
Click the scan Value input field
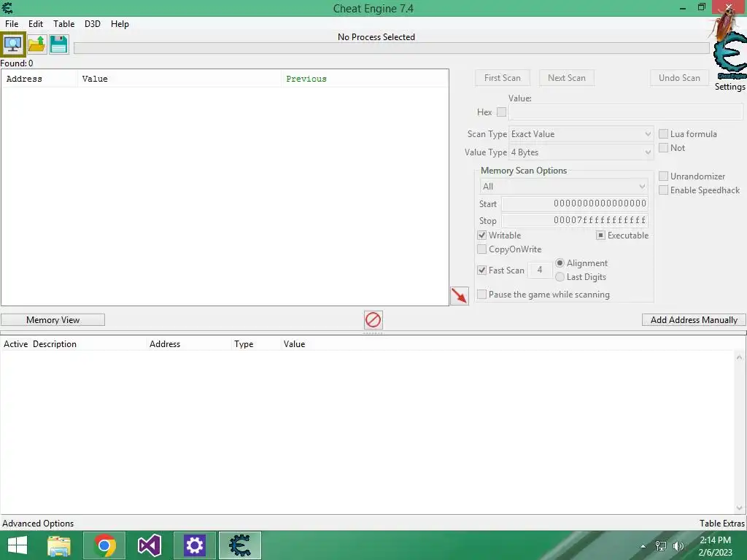pos(625,112)
